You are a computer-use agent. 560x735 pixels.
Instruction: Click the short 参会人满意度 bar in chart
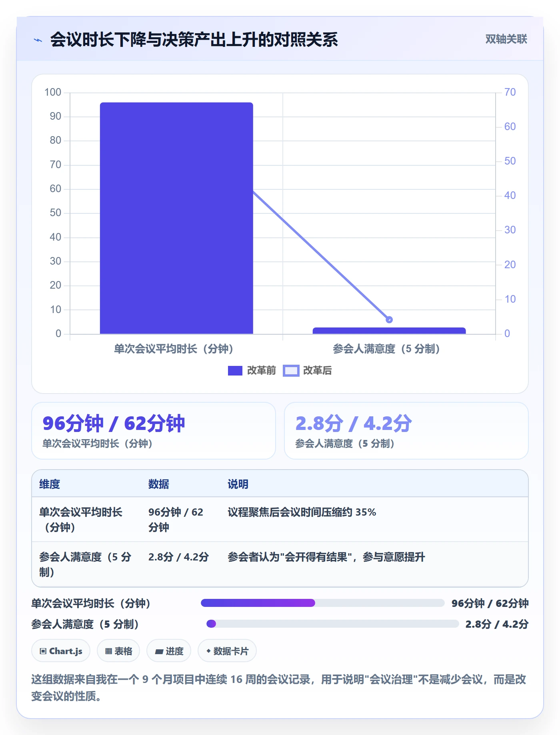[x=389, y=331]
